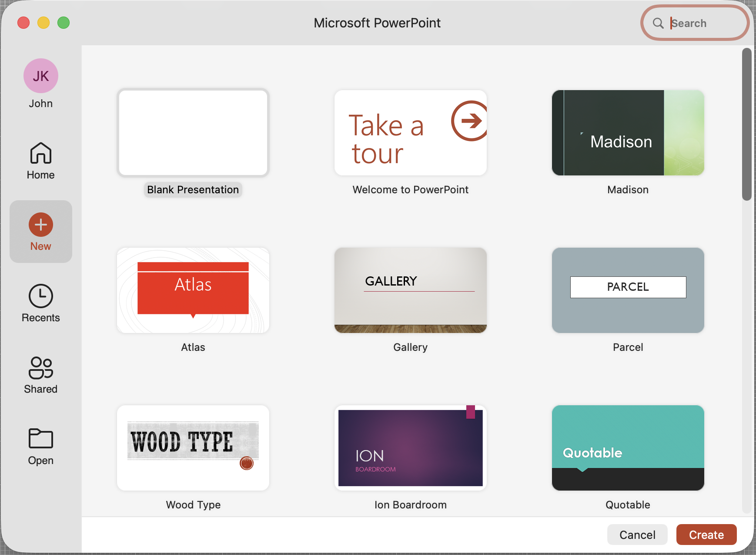Viewport: 756px width, 555px height.
Task: Zoom window with the green button
Action: [x=64, y=23]
